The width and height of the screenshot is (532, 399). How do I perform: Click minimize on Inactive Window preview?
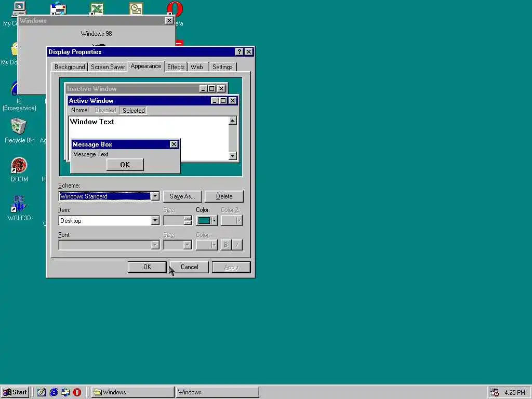tap(203, 88)
